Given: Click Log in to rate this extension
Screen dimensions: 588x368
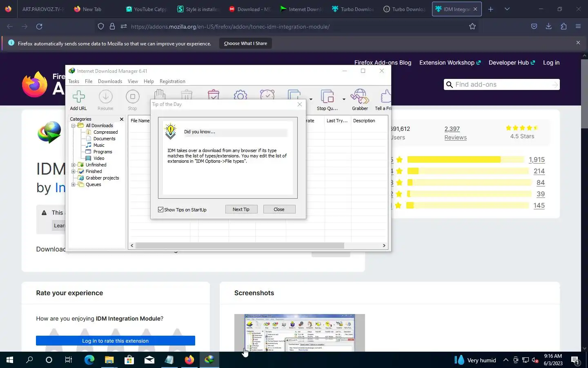Looking at the screenshot, I should coord(116,341).
